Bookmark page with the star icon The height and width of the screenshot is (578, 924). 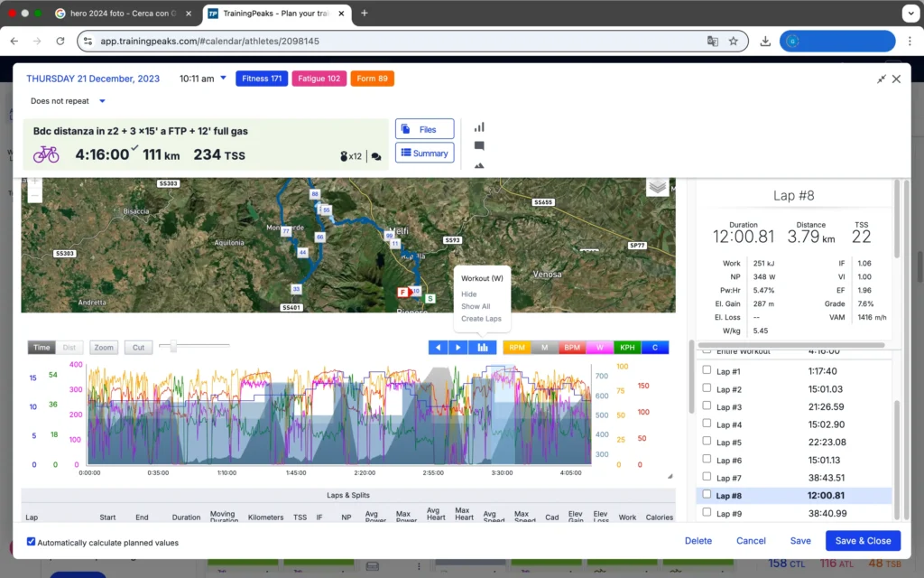point(734,41)
